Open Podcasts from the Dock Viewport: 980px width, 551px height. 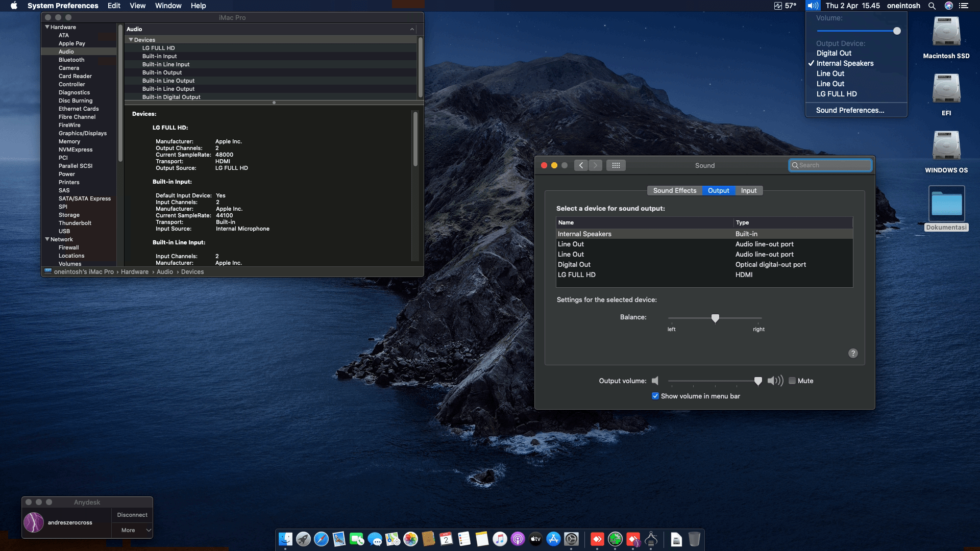pos(518,539)
